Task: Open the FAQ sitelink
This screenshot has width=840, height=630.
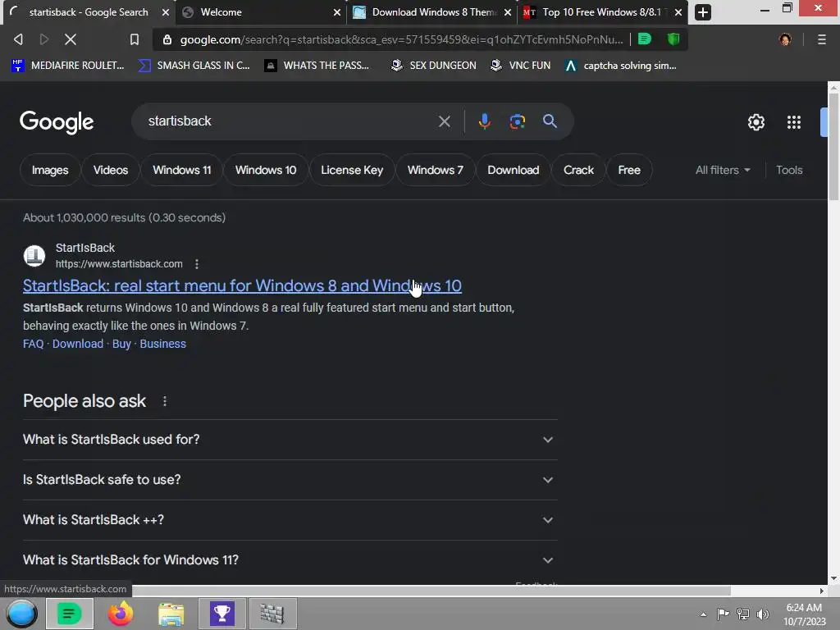Action: point(33,344)
